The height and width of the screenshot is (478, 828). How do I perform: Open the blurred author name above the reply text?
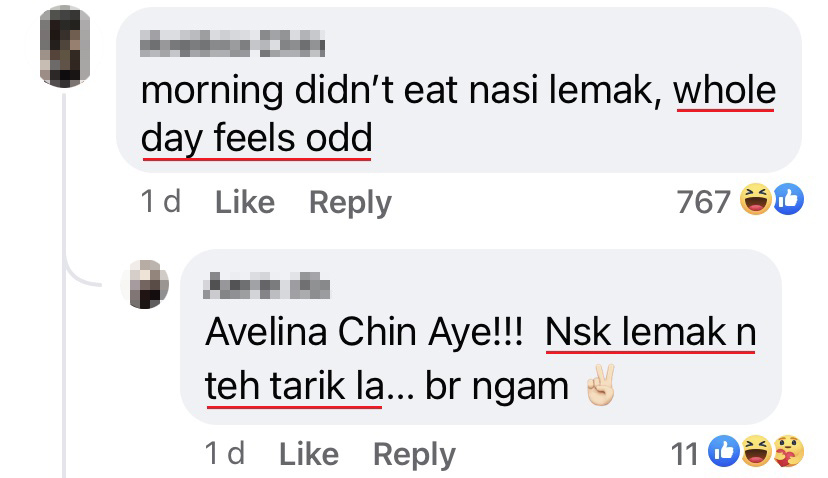(x=267, y=286)
